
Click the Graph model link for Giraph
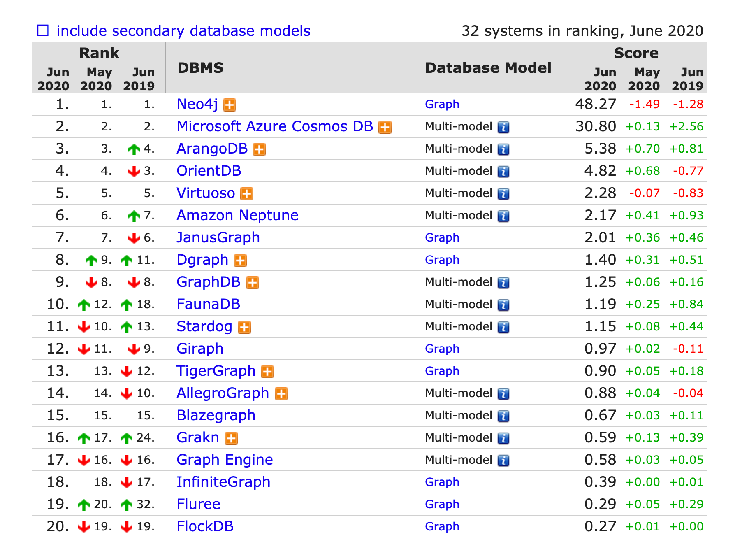point(442,349)
